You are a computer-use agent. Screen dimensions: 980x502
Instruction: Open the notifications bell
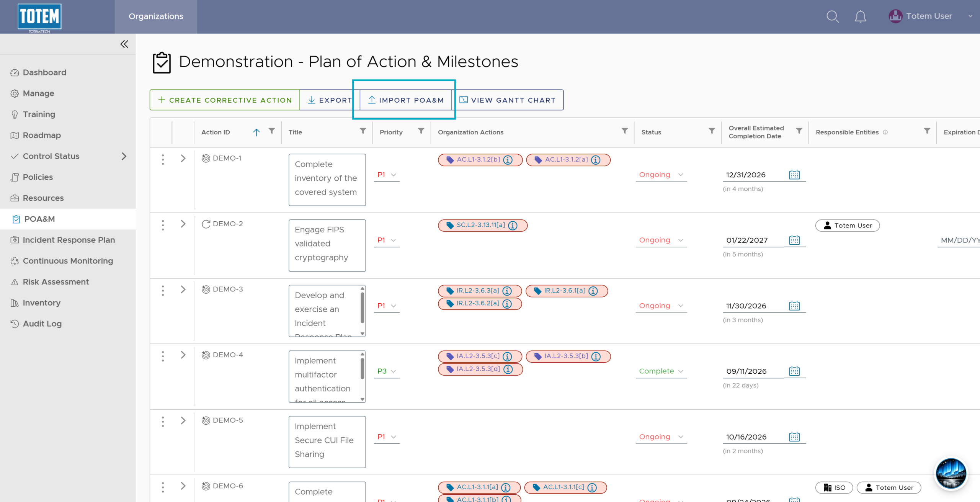(x=860, y=16)
